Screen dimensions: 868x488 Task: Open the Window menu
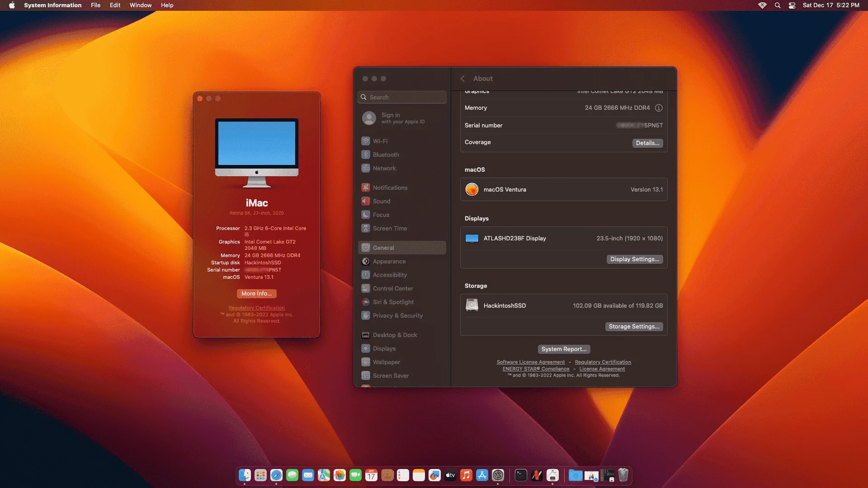(x=141, y=5)
